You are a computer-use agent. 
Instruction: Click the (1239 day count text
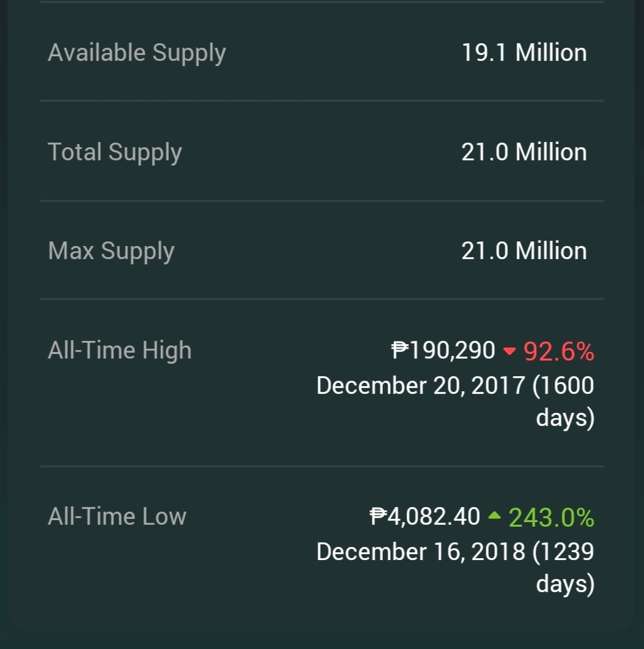click(563, 552)
